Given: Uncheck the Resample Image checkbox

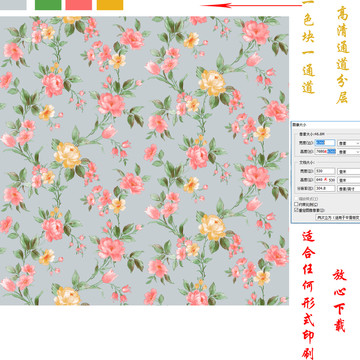Looking at the screenshot, I should point(296,210).
